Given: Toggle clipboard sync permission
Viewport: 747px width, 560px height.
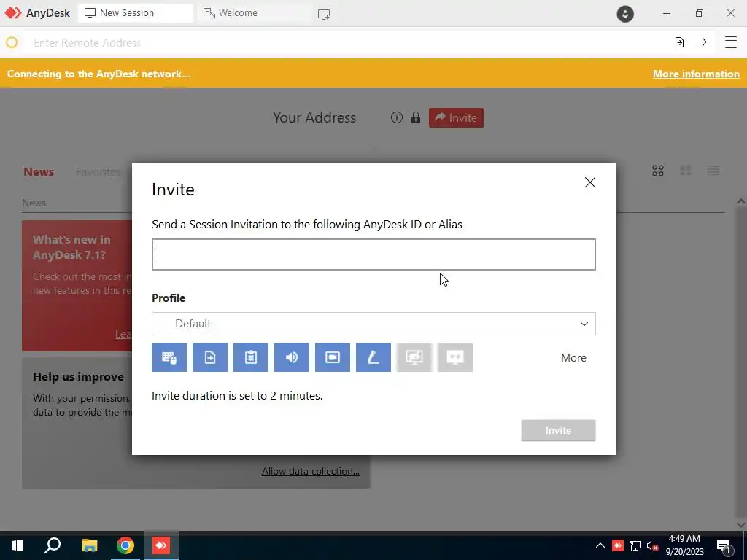Looking at the screenshot, I should tap(251, 357).
